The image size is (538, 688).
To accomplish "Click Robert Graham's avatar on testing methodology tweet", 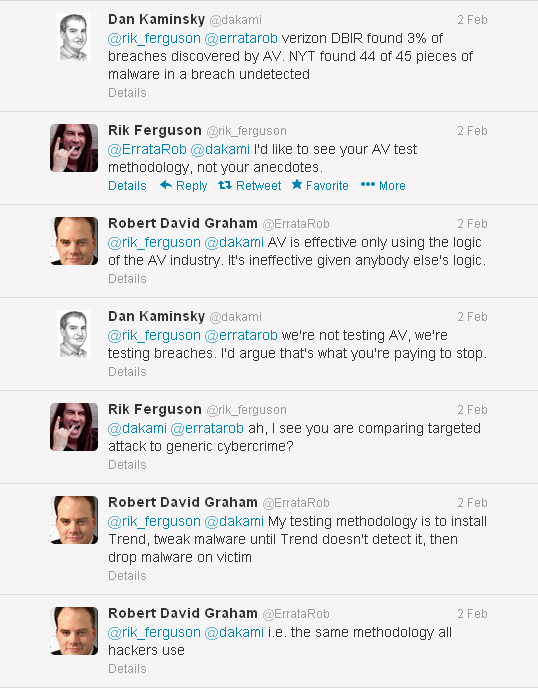I will (x=74, y=520).
